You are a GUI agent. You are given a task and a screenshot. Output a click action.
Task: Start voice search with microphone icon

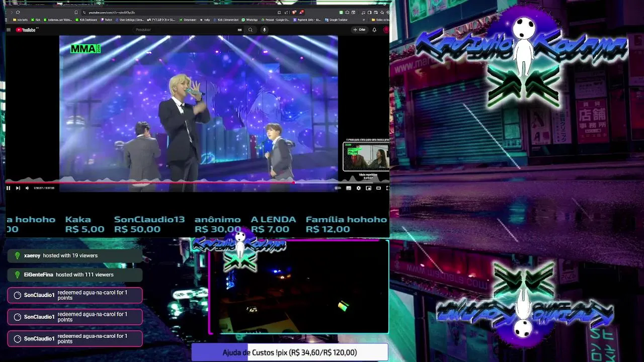coord(264,30)
